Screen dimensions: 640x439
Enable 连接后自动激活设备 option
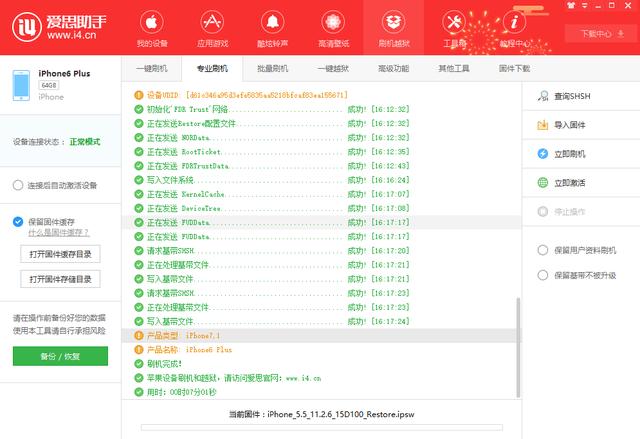18,185
